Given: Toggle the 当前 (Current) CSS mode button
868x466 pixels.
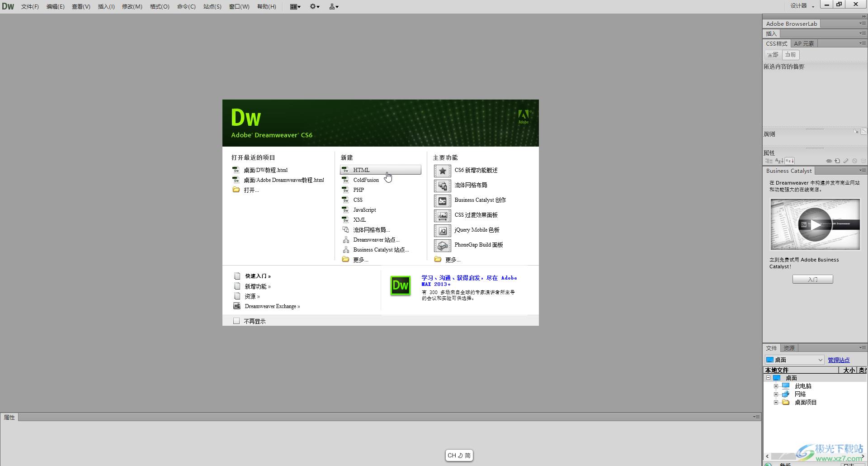Looking at the screenshot, I should pos(791,55).
